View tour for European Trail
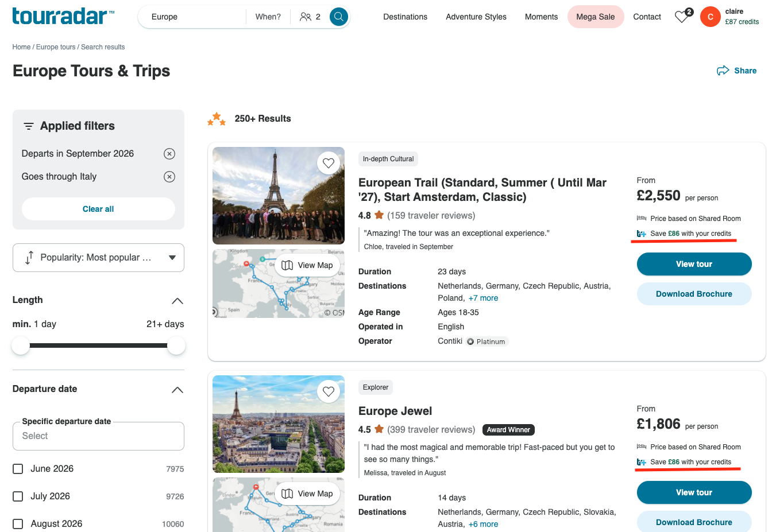The width and height of the screenshot is (776, 532). [694, 264]
